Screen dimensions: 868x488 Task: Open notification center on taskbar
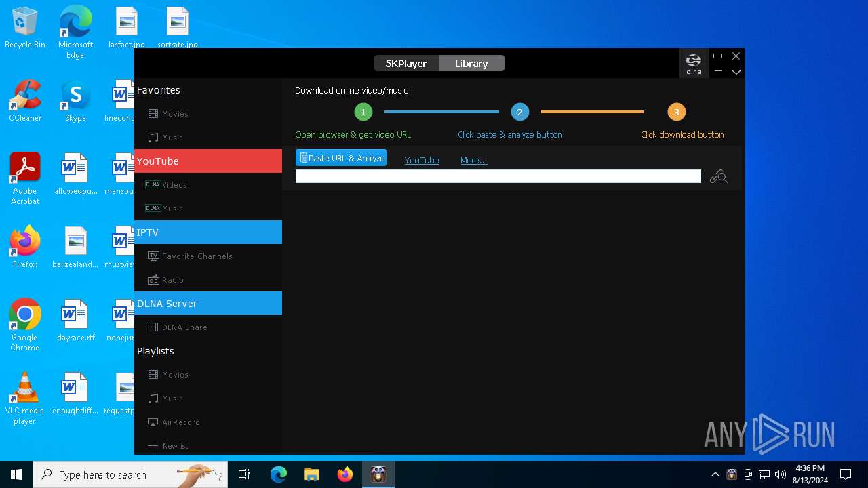[x=846, y=474]
